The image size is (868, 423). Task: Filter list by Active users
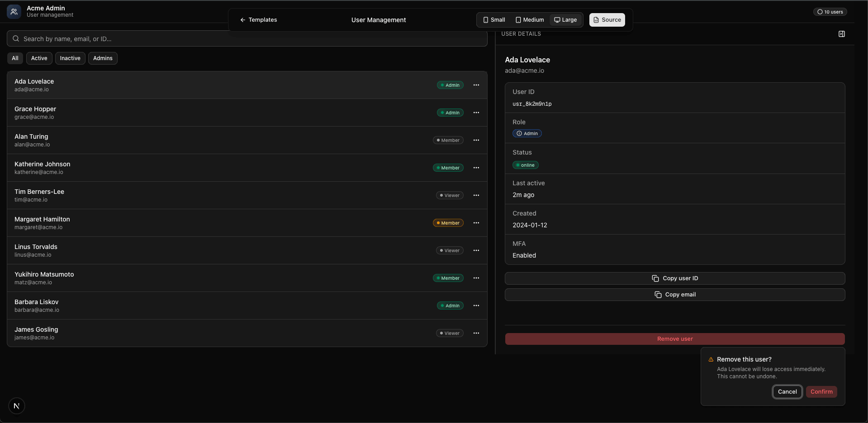39,58
